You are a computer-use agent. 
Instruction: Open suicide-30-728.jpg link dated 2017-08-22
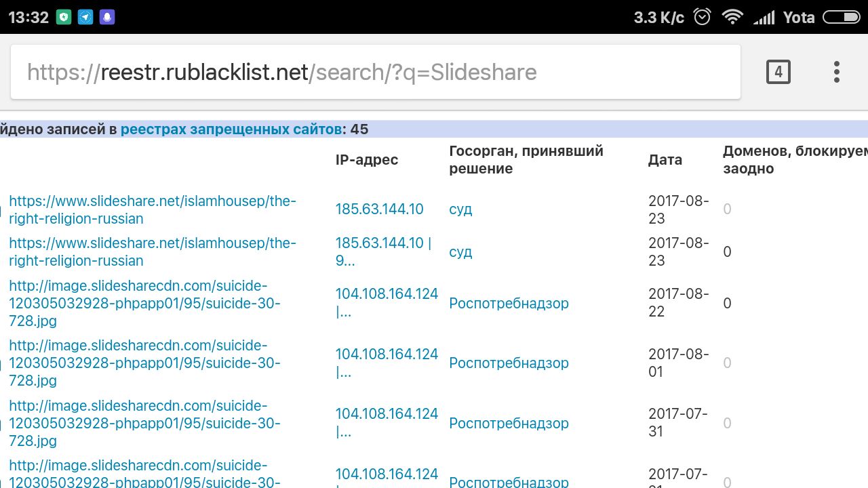(x=144, y=303)
